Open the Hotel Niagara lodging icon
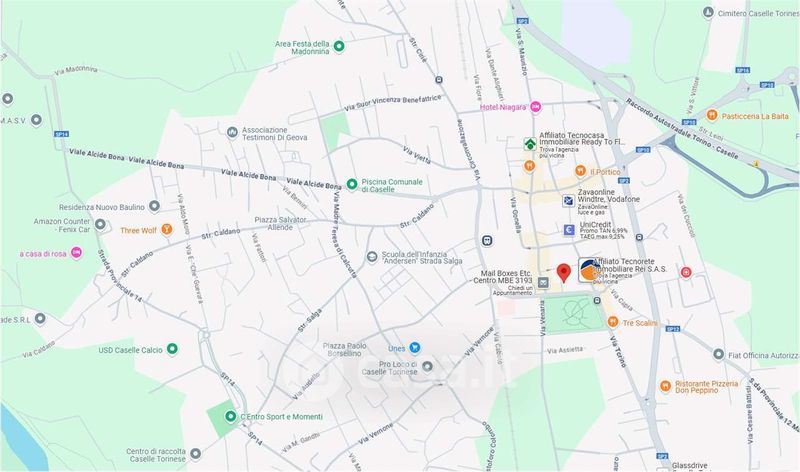800x472 pixels. [x=535, y=107]
